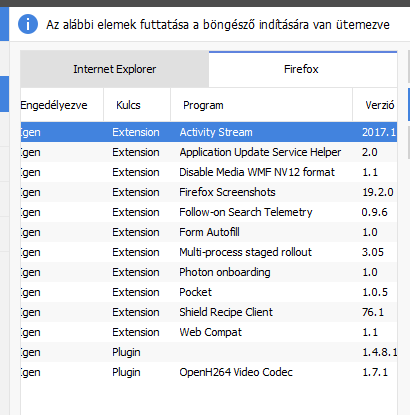Screen dimensions: 410x415
Task: Select Disable Media WMF NV12 format row
Action: [209, 172]
